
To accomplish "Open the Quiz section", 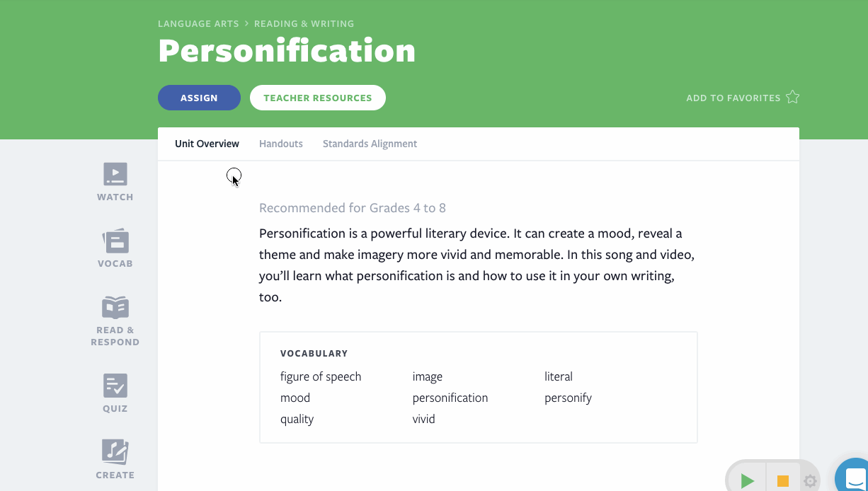I will [115, 393].
